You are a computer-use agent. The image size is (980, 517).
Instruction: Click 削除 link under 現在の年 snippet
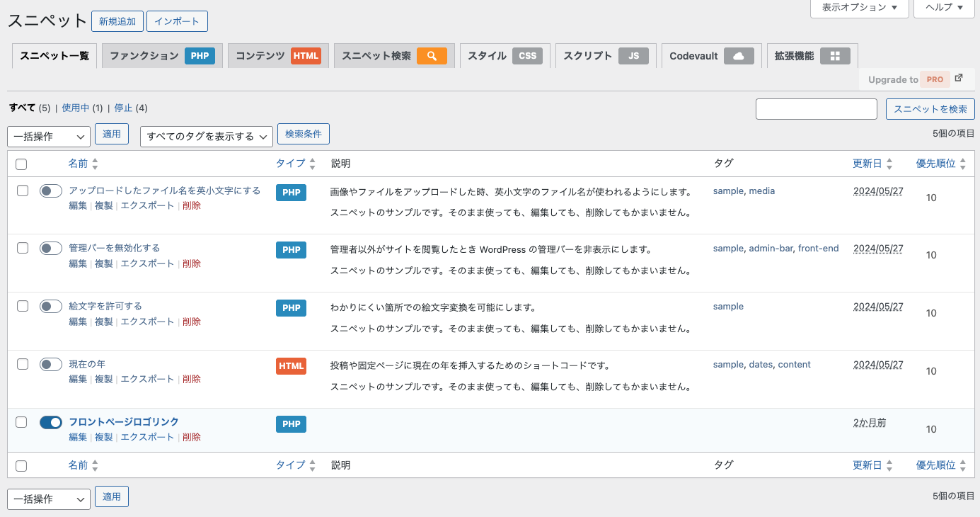192,380
